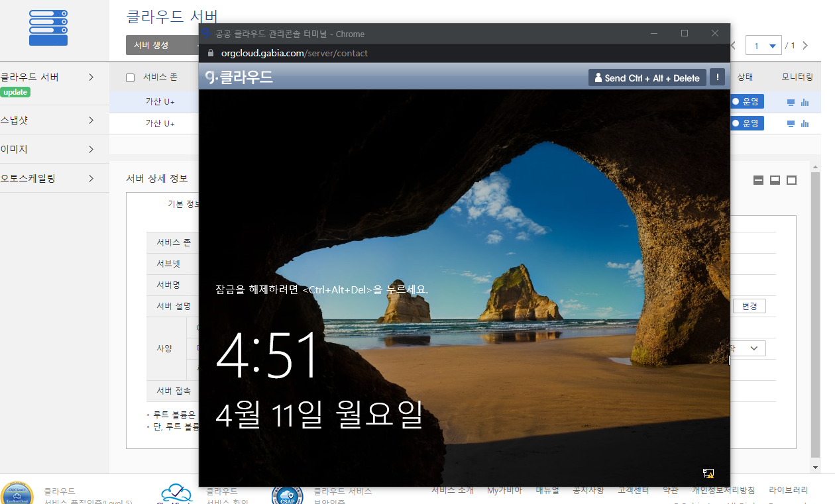Click the network status icon on the lock screen

coord(708,473)
